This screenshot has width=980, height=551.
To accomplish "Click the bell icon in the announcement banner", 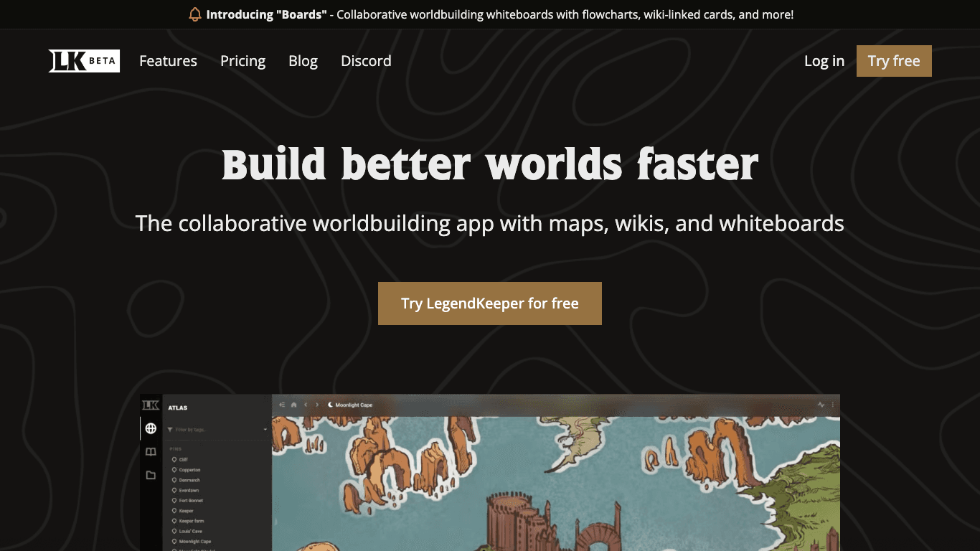I will pyautogui.click(x=195, y=14).
